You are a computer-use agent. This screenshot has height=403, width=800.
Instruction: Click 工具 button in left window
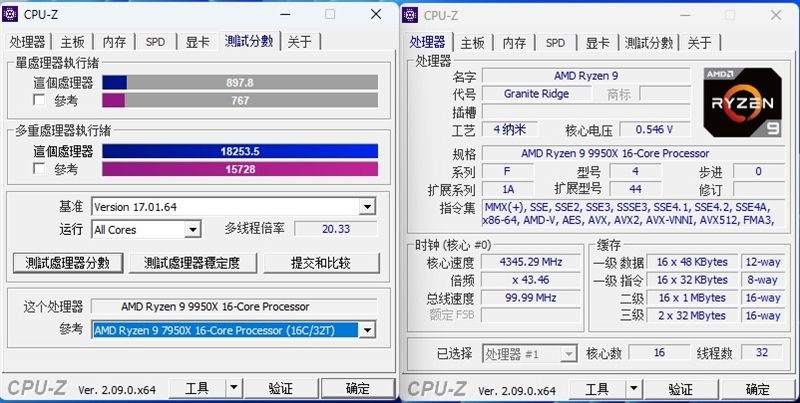pos(197,388)
